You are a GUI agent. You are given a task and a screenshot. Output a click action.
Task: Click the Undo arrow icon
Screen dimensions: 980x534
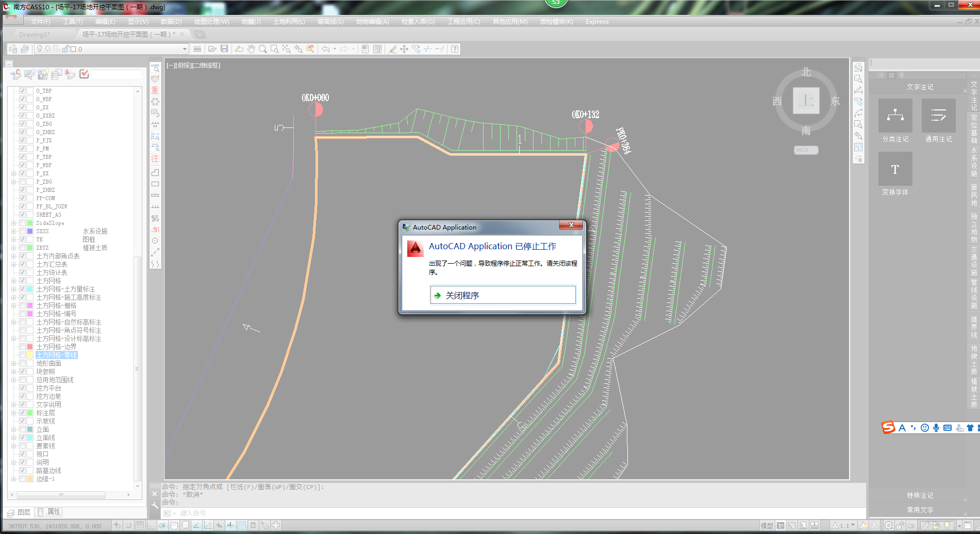pyautogui.click(x=326, y=49)
